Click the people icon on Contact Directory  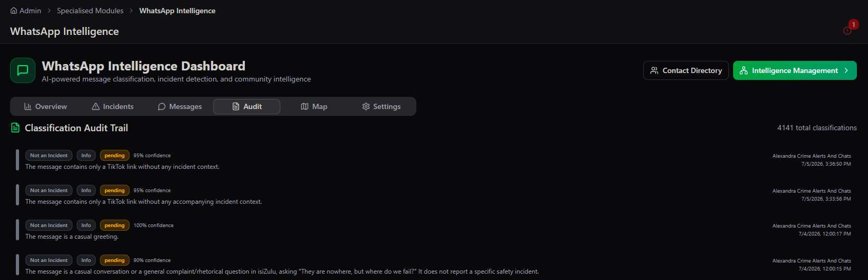[654, 70]
